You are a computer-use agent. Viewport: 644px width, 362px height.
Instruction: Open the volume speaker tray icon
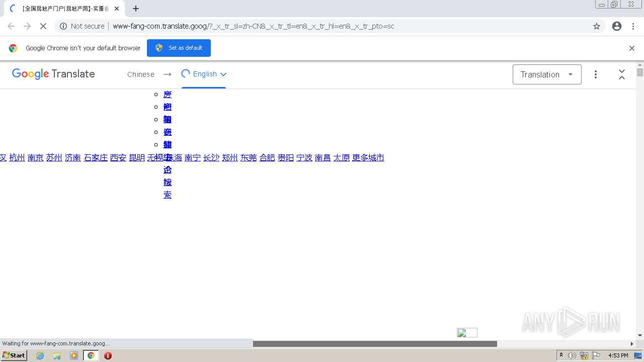[x=572, y=355]
